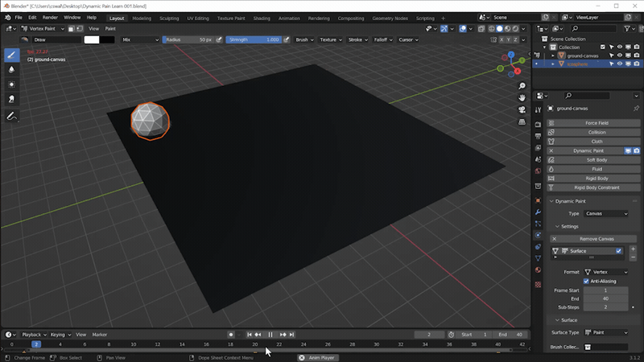Click the pan view hand icon
Image resolution: width=644 pixels, height=362 pixels.
coord(522,97)
